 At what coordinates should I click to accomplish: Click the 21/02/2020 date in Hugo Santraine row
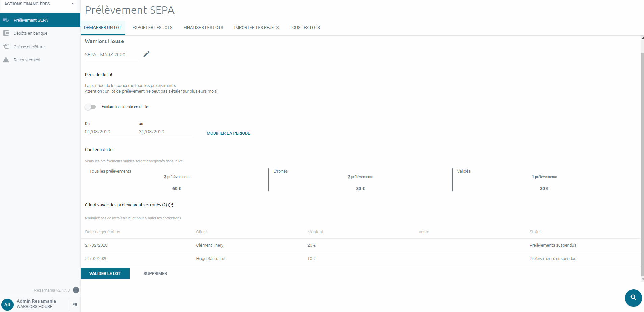(96, 259)
